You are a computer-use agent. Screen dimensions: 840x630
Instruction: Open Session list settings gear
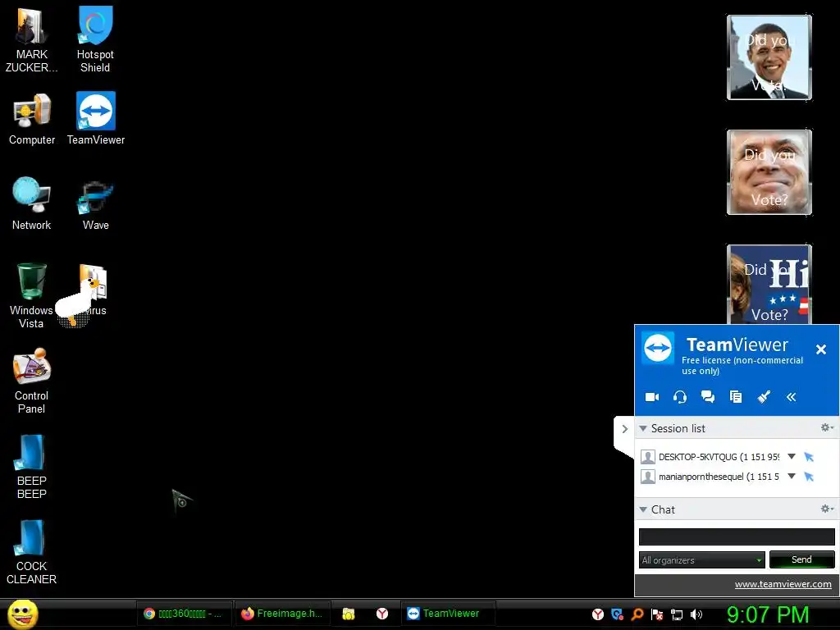pyautogui.click(x=827, y=427)
